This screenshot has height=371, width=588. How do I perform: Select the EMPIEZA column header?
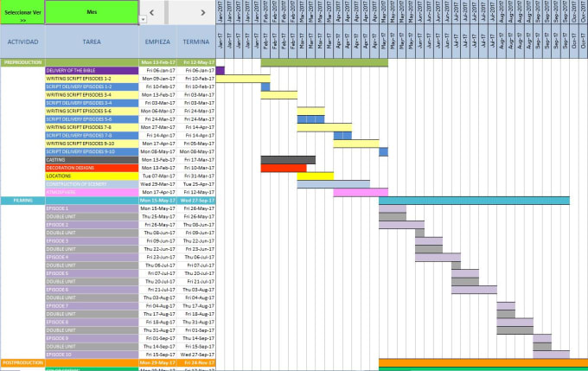point(157,42)
